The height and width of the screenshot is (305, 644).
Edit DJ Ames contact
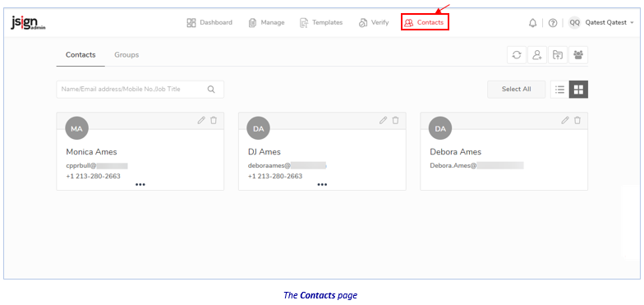[383, 120]
